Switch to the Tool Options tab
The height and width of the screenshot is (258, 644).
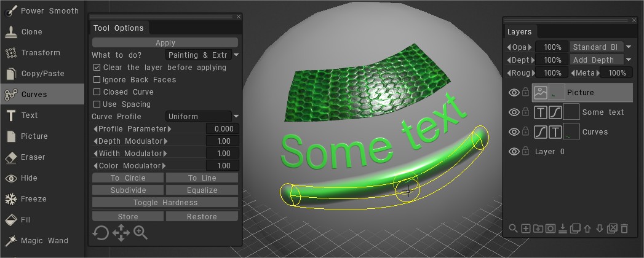coord(119,28)
